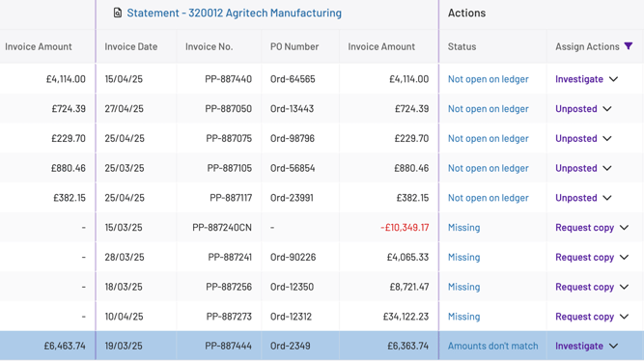Click PO number Ord-13443
This screenshot has height=362, width=644.
coord(292,109)
